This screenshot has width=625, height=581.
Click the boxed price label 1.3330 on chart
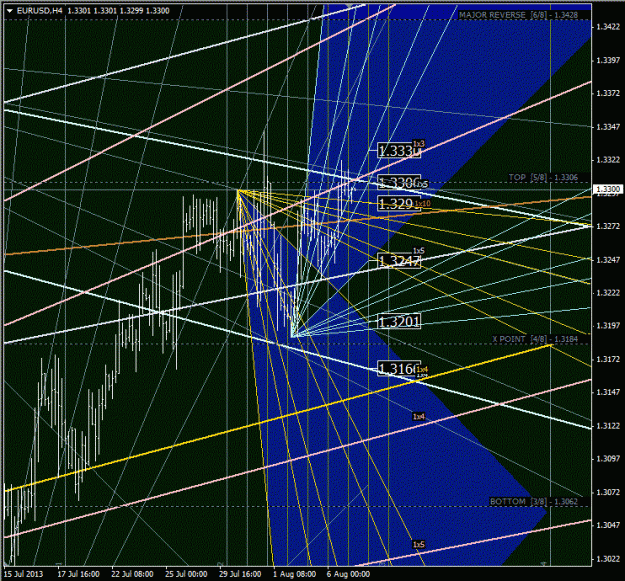399,151
